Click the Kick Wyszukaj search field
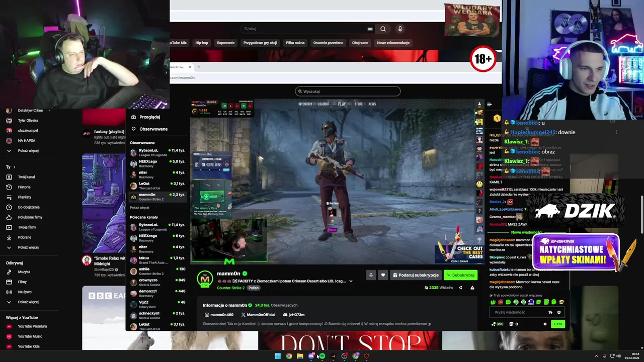The width and height of the screenshot is (644, 362). coord(348,92)
